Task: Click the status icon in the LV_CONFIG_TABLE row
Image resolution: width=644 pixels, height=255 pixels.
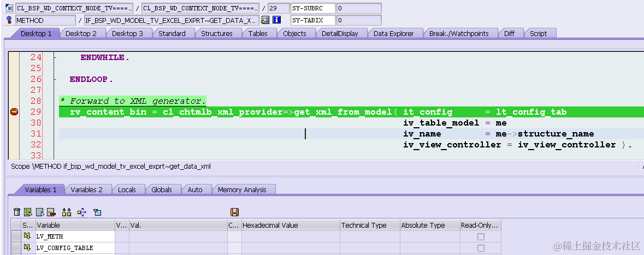Action: point(27,247)
